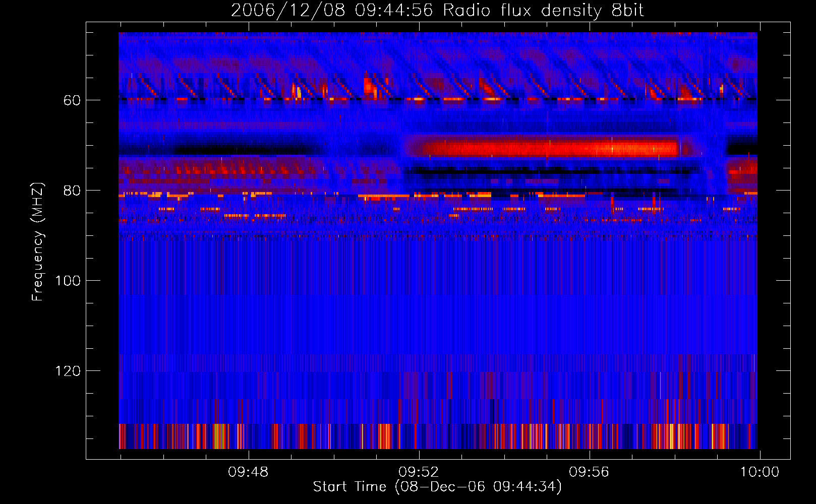Click the 09:48 time tick label
816x504 pixels.
[x=248, y=472]
